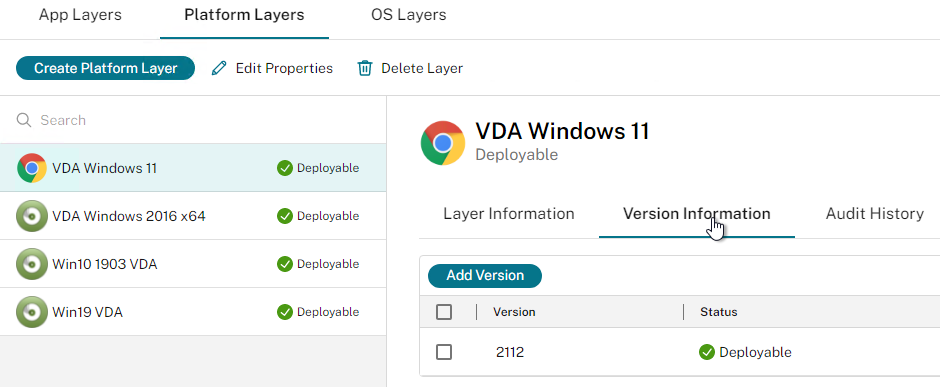Viewport: 940px width, 387px height.
Task: Open the OS Layers tab
Action: point(408,15)
